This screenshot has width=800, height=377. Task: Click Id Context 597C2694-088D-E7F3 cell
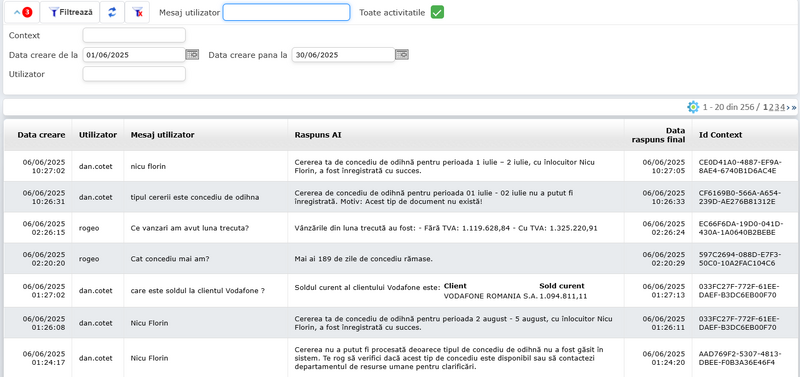740,259
